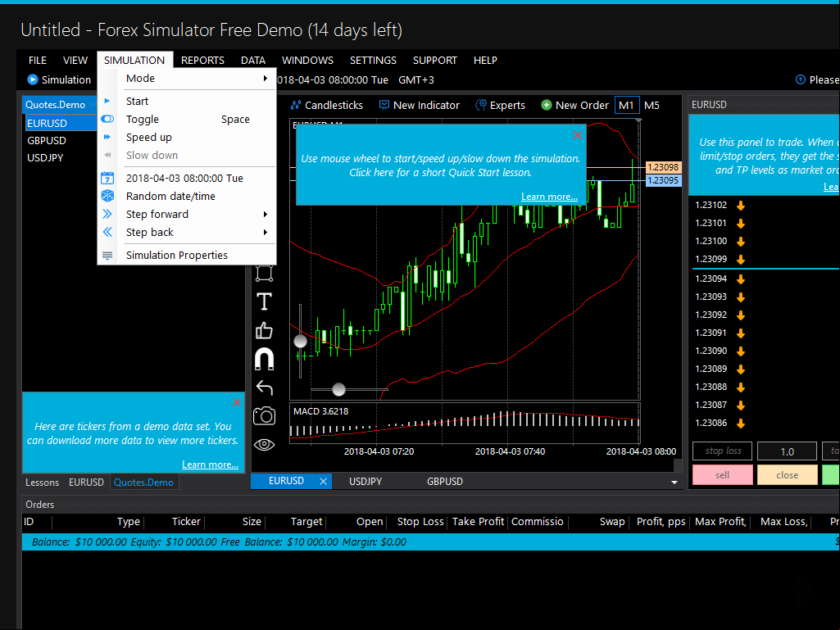Toggle chart object visibility eye icon
840x630 pixels.
tap(264, 444)
